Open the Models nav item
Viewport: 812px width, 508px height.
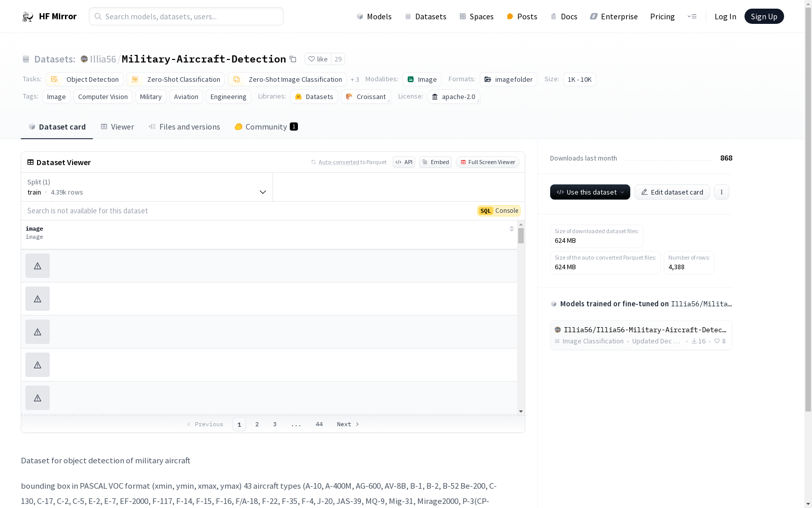tap(374, 16)
